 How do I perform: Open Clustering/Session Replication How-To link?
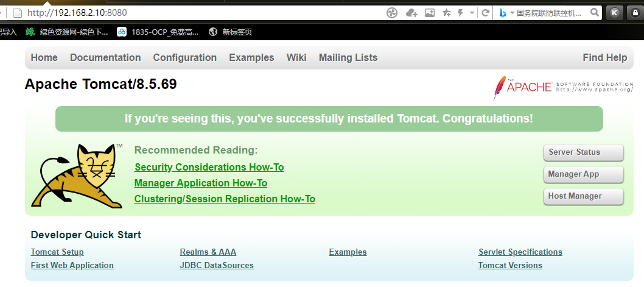225,199
